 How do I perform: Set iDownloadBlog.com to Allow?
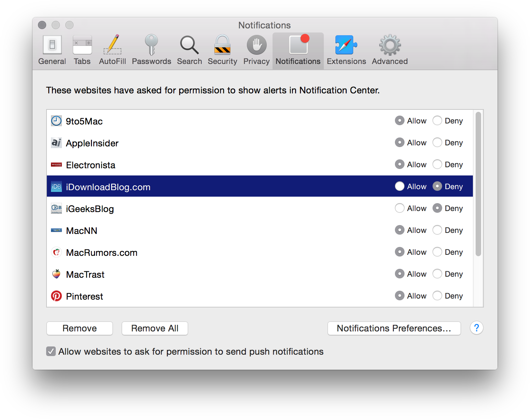[x=400, y=186]
